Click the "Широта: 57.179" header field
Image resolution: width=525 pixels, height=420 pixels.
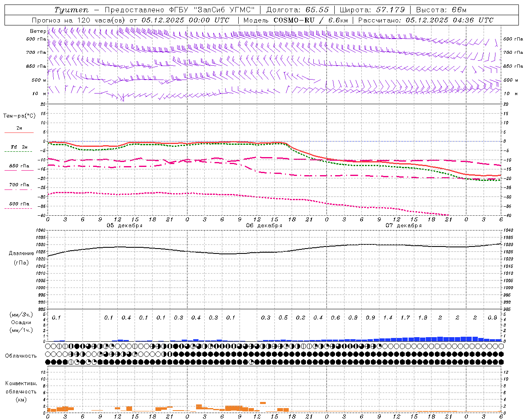[372, 10]
